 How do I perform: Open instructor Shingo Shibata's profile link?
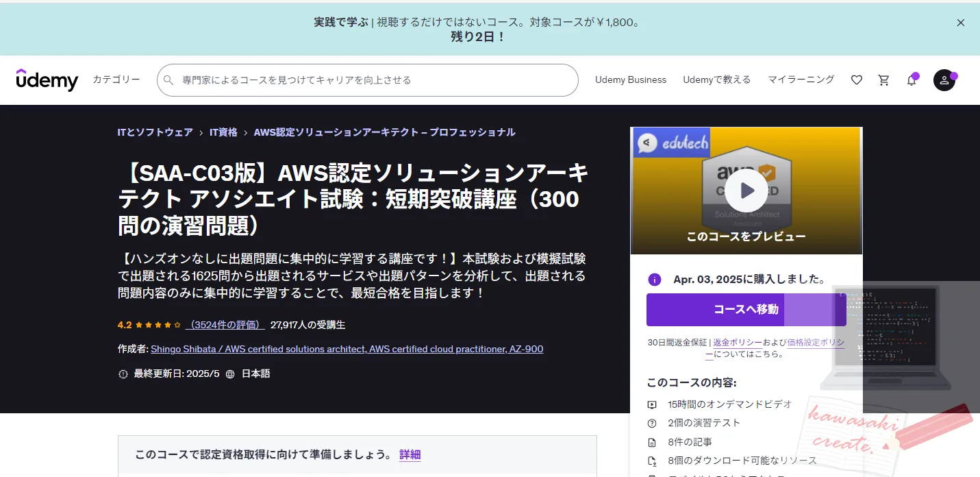tap(347, 349)
